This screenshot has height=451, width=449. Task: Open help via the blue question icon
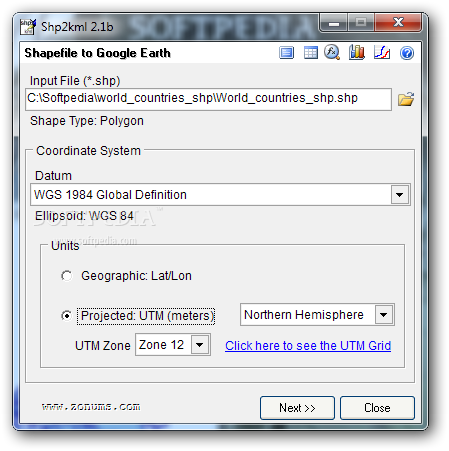[407, 53]
